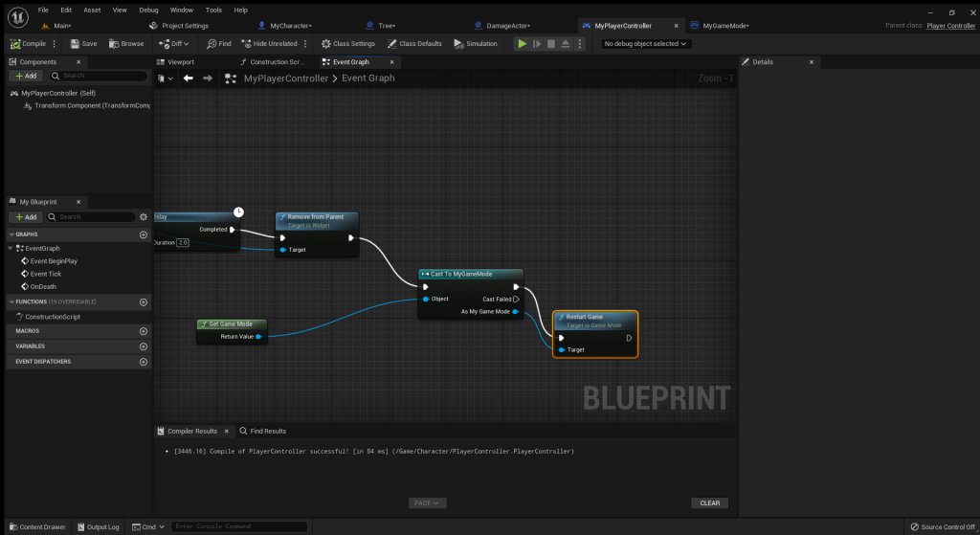
Task: Select OnDeath event in list
Action: (x=43, y=286)
